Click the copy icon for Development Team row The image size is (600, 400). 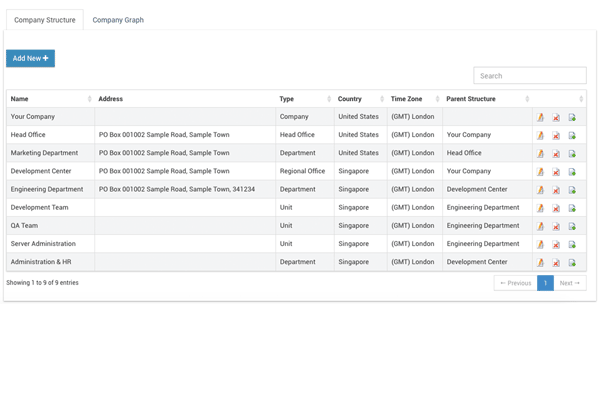pyautogui.click(x=572, y=208)
